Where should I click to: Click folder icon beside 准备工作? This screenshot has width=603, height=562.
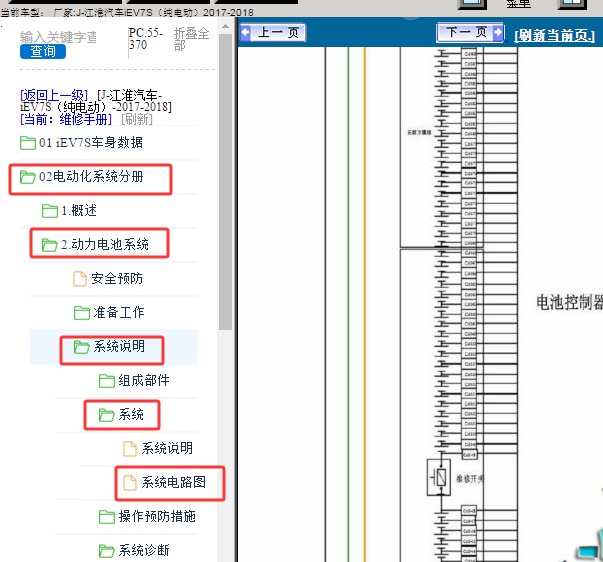tap(82, 312)
